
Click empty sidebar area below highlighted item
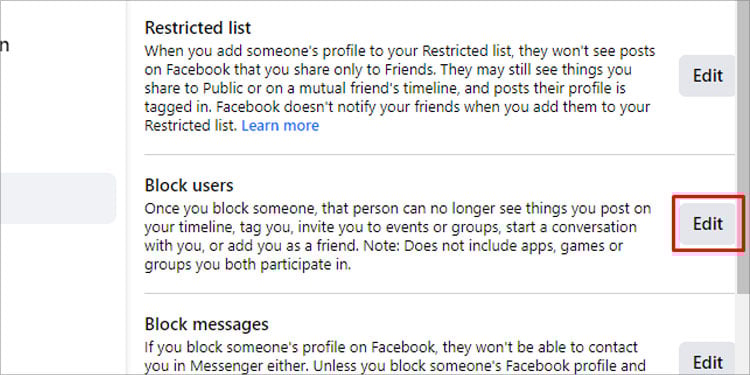[57, 297]
